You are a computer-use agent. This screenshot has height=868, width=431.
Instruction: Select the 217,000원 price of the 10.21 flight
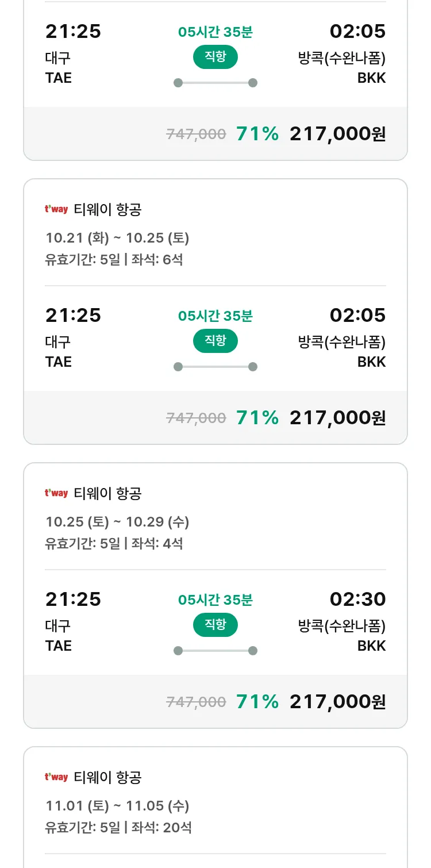point(337,418)
